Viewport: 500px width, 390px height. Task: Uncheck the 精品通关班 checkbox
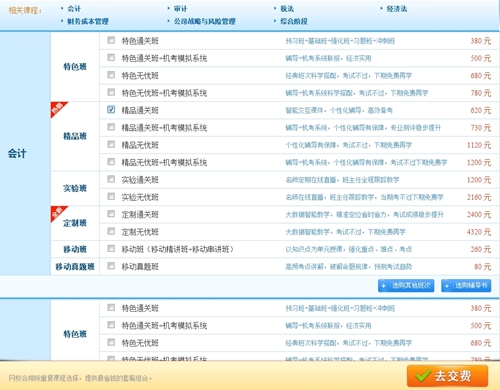[x=111, y=109]
